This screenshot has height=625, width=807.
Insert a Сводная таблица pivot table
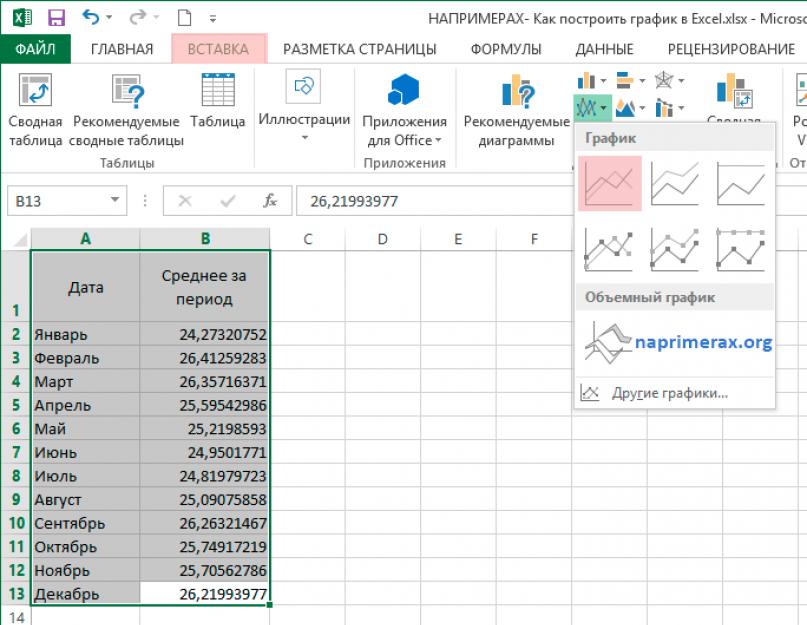point(36,110)
